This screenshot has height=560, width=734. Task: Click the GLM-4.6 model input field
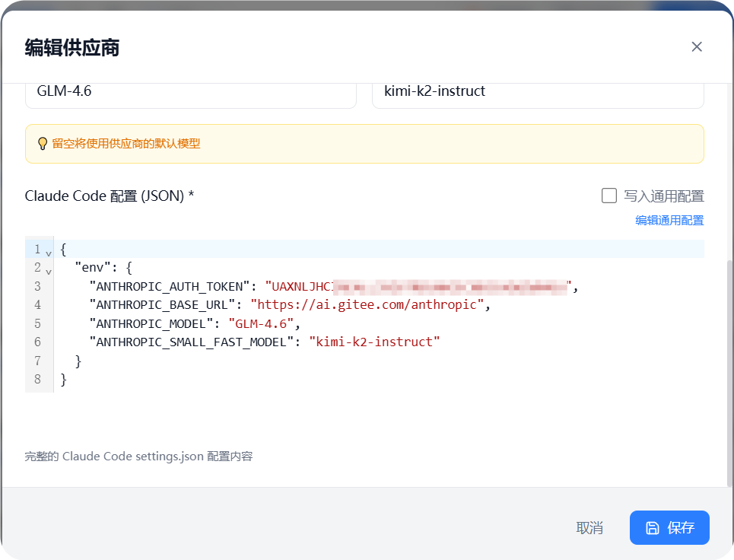point(191,95)
